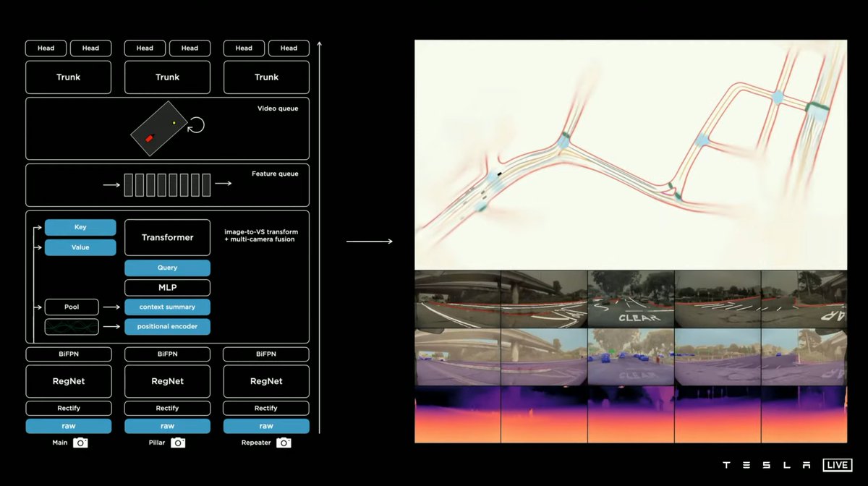The image size is (868, 486).
Task: Click the Rectify box in the Repeater column
Action: [266, 409]
